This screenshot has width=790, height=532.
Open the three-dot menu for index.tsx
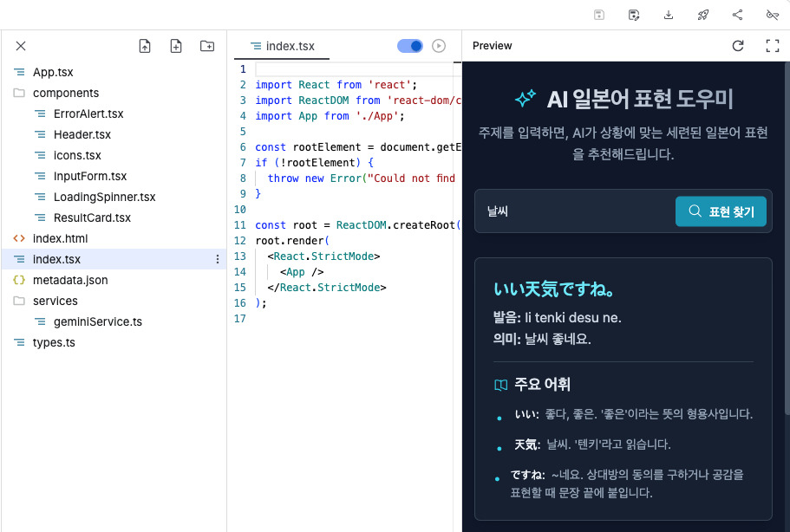pos(217,259)
